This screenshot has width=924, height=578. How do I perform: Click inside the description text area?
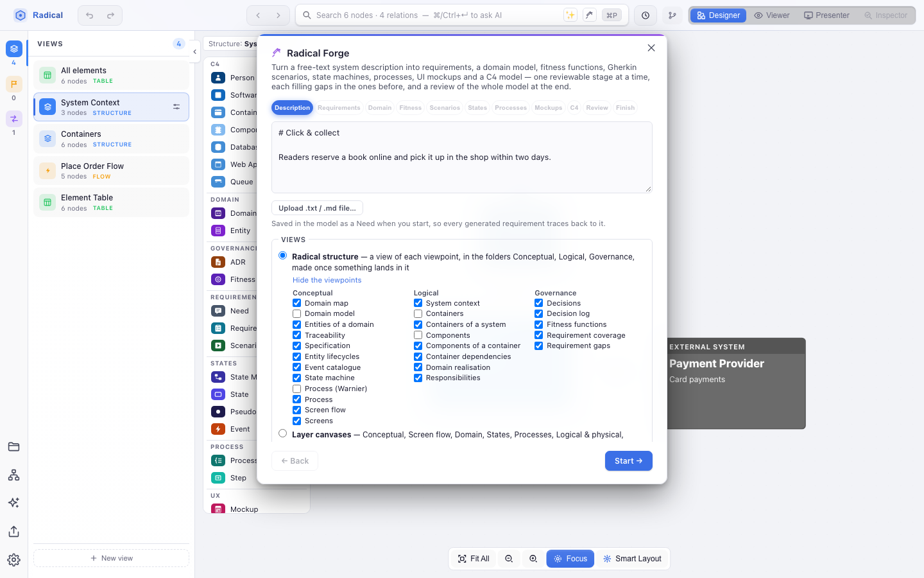tap(462, 157)
